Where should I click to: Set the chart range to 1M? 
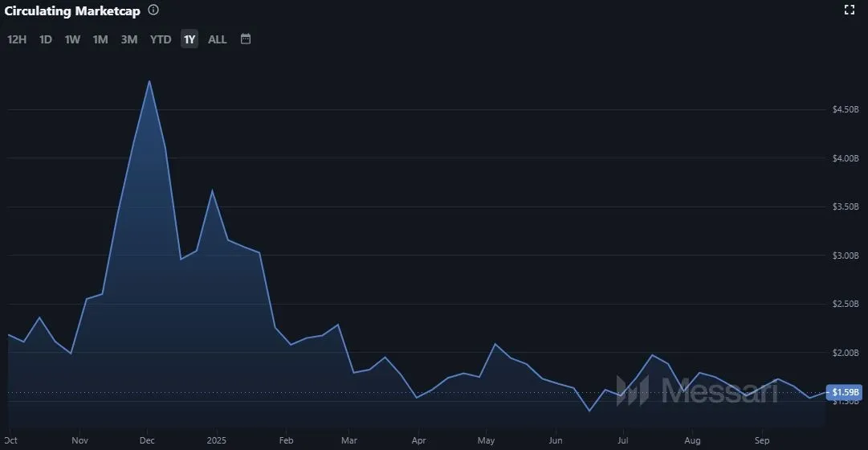[x=100, y=39]
